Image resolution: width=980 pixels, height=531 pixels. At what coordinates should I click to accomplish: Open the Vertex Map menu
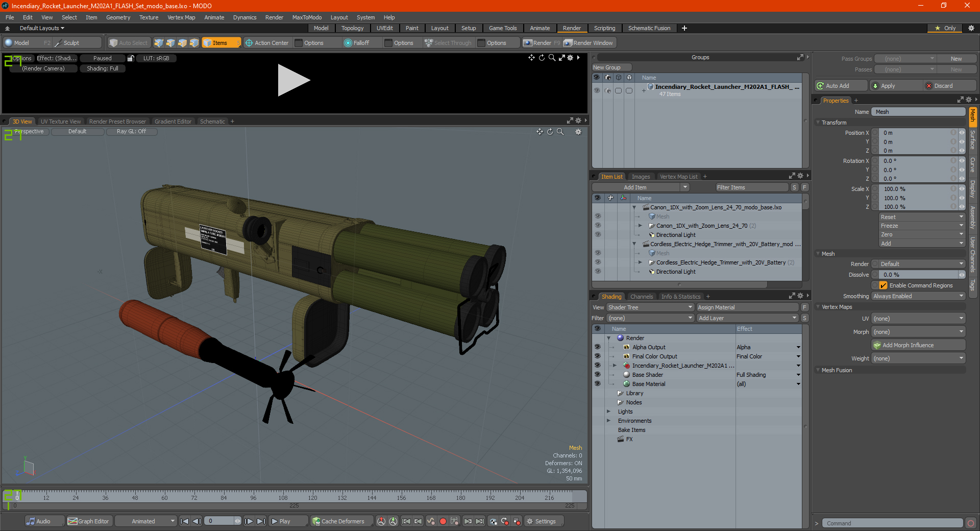(x=181, y=17)
